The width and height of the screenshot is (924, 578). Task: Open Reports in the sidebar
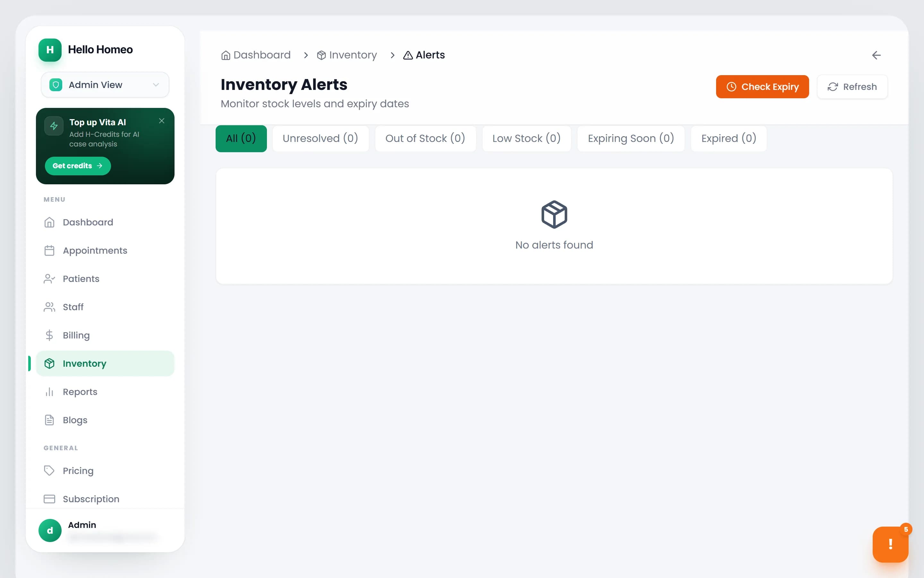click(105, 392)
